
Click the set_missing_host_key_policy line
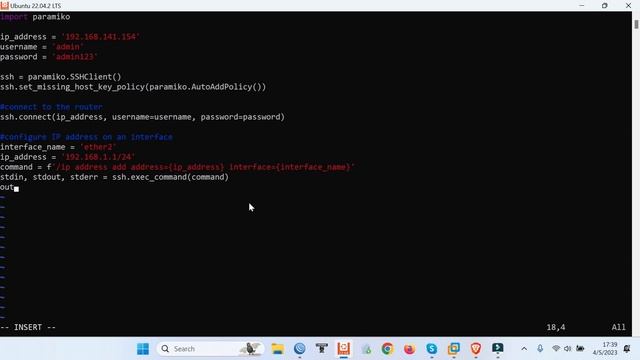tap(133, 87)
